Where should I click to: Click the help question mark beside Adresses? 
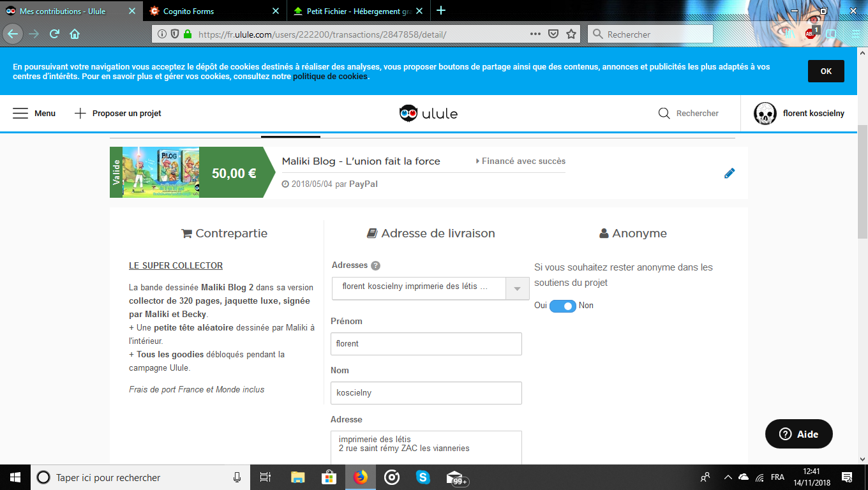point(376,265)
